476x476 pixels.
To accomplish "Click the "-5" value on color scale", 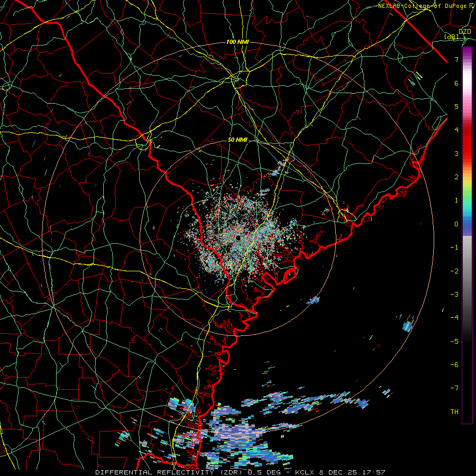I will [454, 342].
